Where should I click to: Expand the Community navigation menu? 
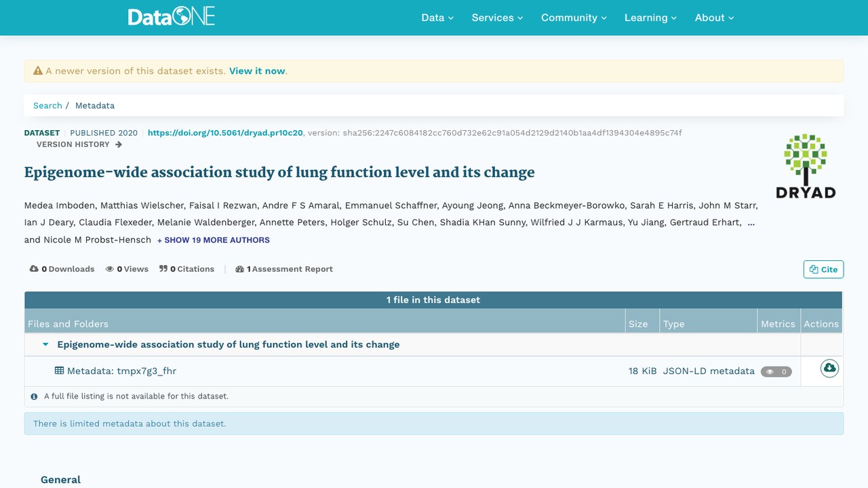574,18
